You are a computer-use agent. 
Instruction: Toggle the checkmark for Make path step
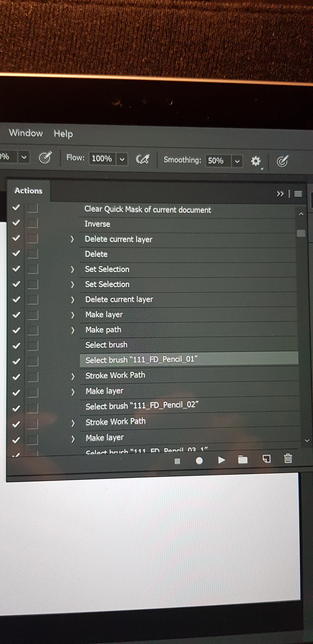[16, 330]
